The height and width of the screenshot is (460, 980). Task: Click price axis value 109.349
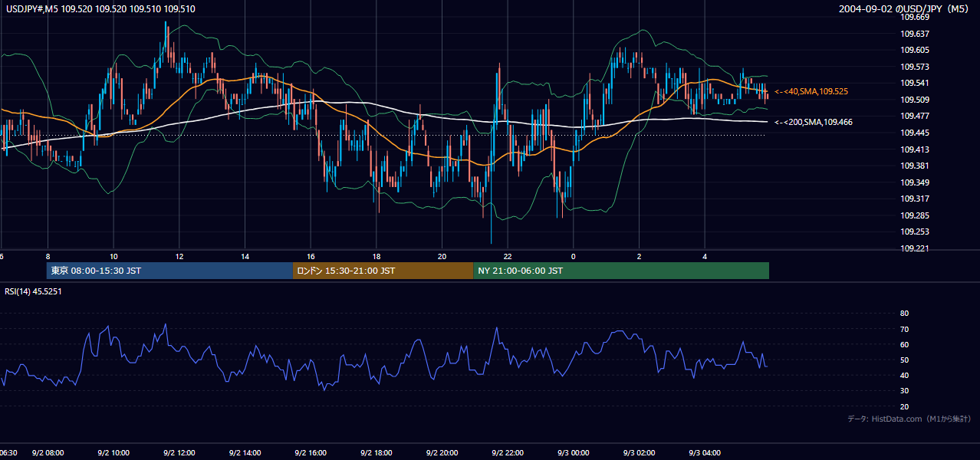point(915,182)
